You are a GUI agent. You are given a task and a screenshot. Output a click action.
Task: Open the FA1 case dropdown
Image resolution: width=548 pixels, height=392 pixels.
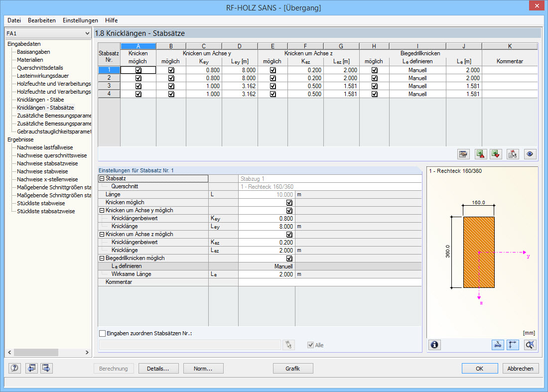[88, 33]
